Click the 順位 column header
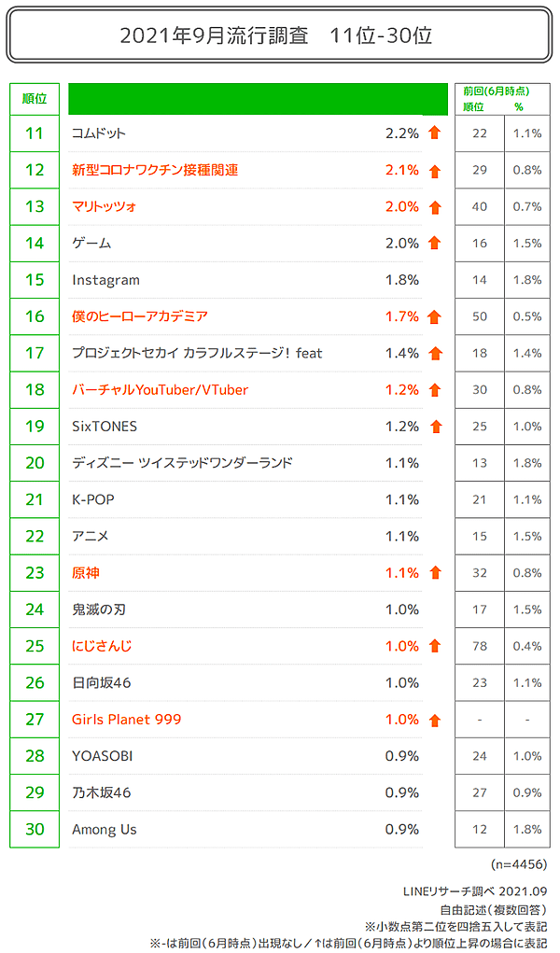The image size is (560, 953). point(35,99)
